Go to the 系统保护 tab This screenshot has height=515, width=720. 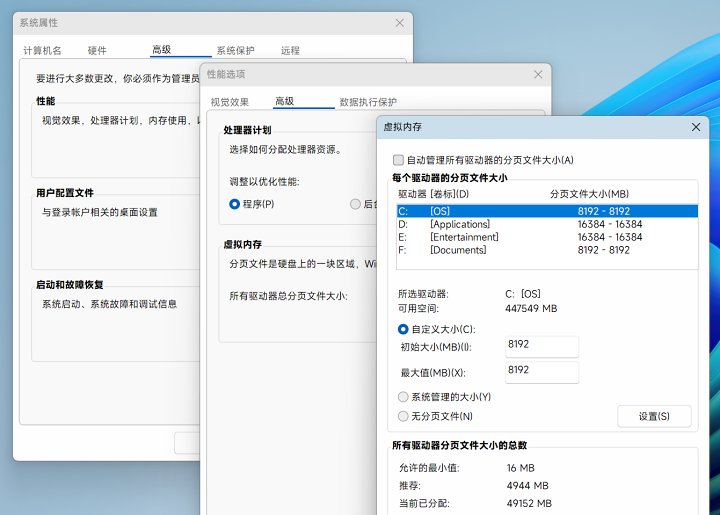click(235, 50)
